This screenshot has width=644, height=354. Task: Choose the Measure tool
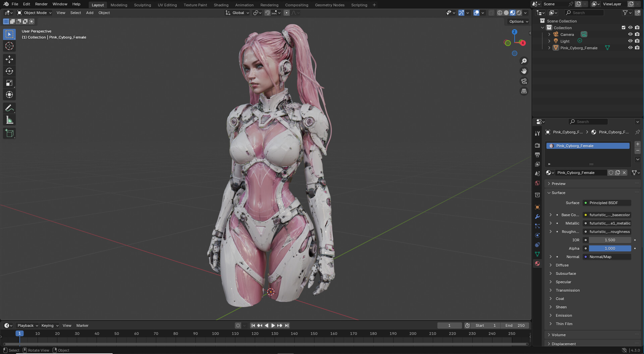9,120
